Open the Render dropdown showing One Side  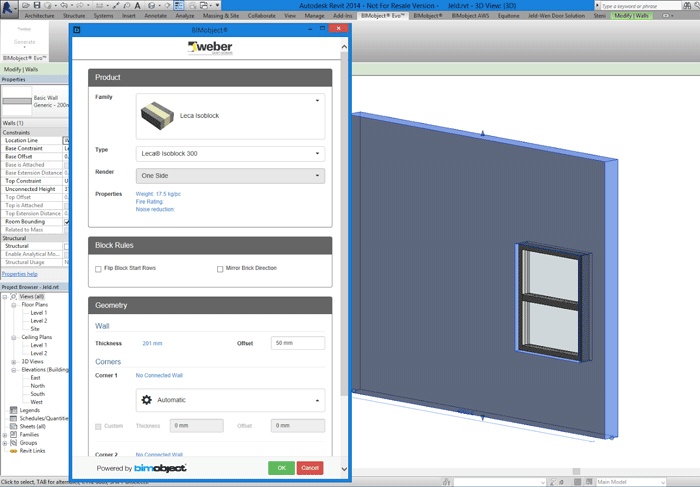(x=230, y=176)
